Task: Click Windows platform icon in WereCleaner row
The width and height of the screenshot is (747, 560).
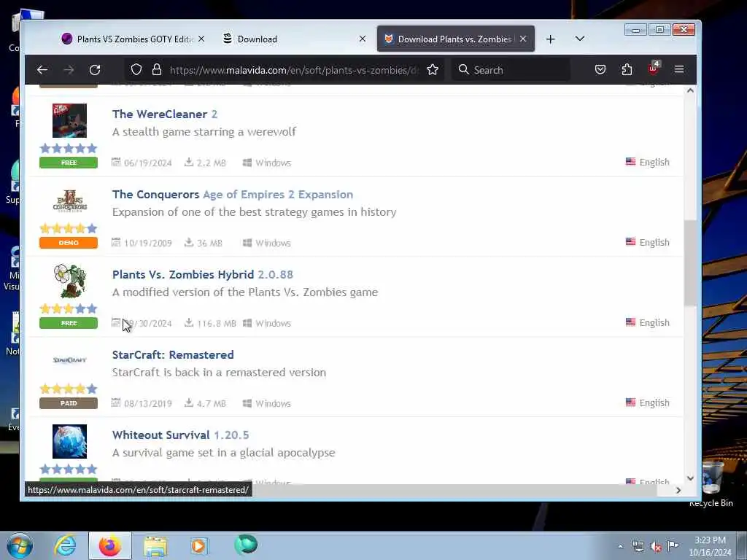Action: (247, 163)
